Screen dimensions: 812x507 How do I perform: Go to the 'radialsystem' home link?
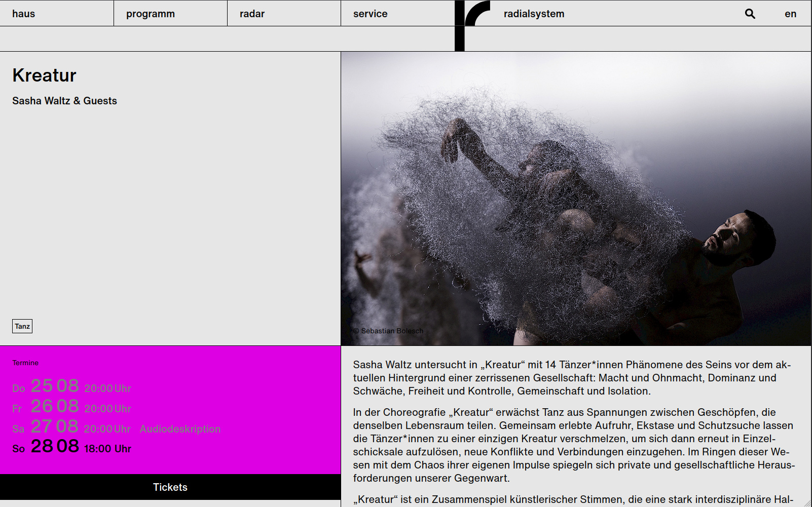534,14
